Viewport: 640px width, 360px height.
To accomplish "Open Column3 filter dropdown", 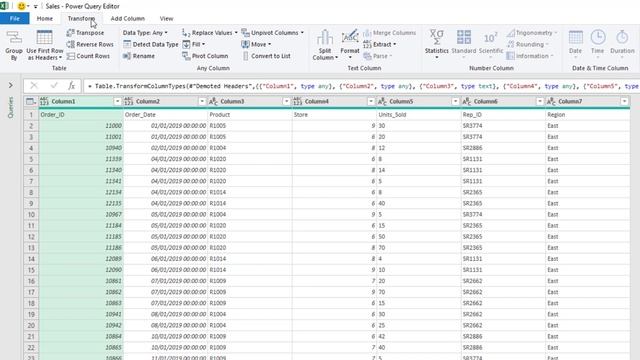I will coord(287,101).
